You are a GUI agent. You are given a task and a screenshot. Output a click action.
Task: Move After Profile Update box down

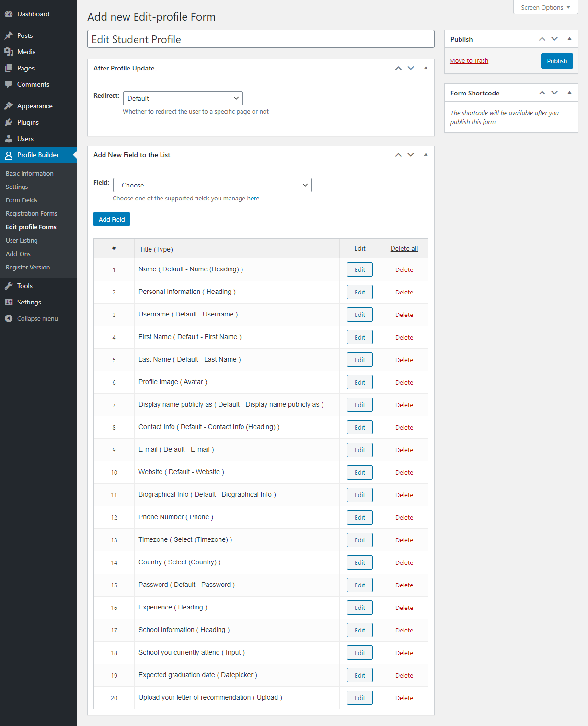411,68
